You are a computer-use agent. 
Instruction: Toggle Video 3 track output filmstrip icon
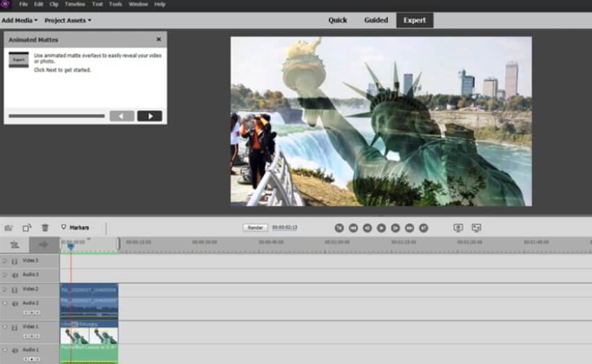(15, 261)
